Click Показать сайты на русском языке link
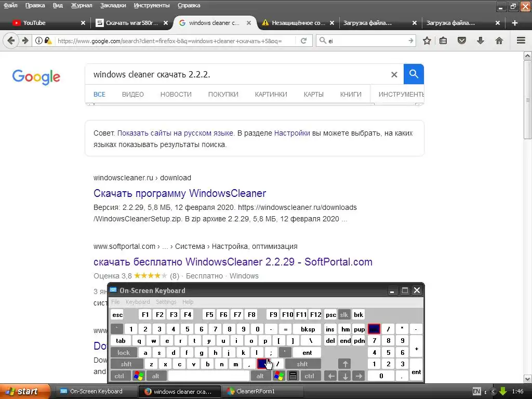Viewport: 532px width, 399px height. 175,133
